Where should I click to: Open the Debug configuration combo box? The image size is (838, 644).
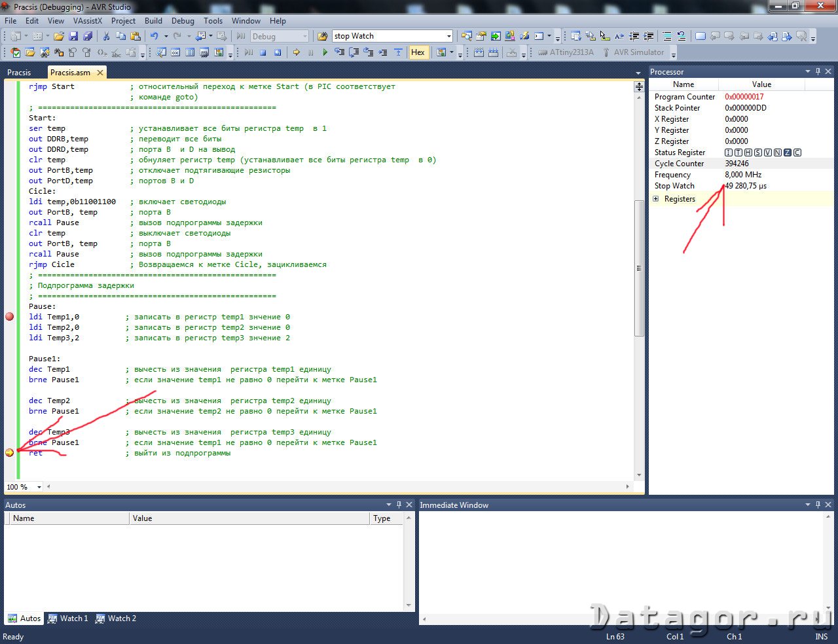(x=280, y=36)
